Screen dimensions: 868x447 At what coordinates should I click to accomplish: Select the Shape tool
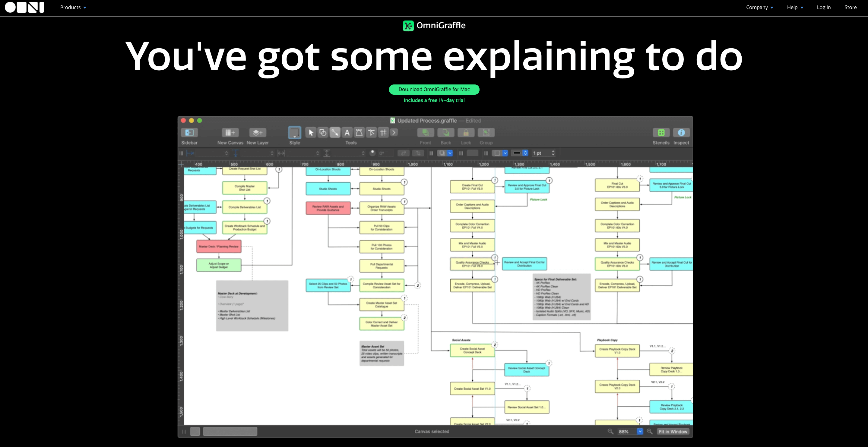point(323,132)
